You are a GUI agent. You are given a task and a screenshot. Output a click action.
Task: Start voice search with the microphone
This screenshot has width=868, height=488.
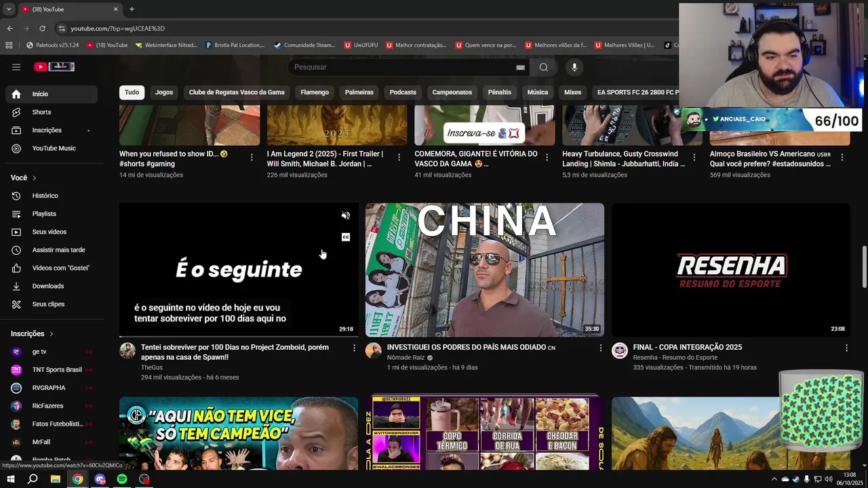(x=574, y=67)
